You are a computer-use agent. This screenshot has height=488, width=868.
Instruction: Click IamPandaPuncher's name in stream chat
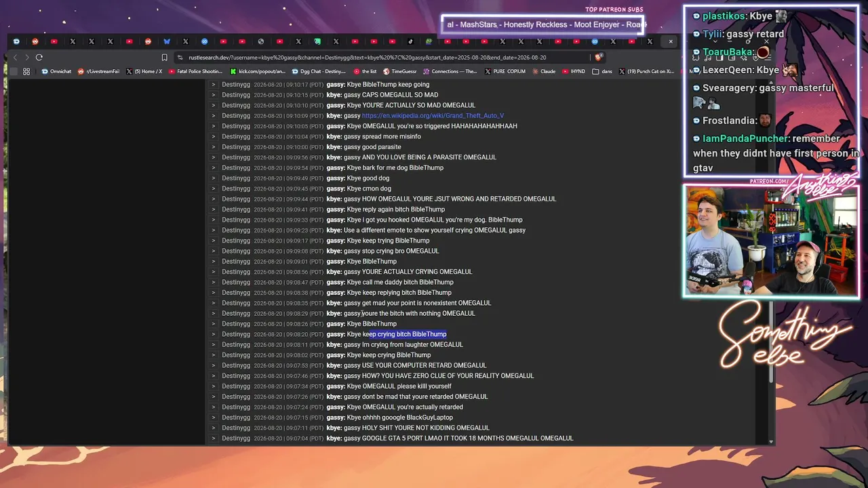point(745,138)
